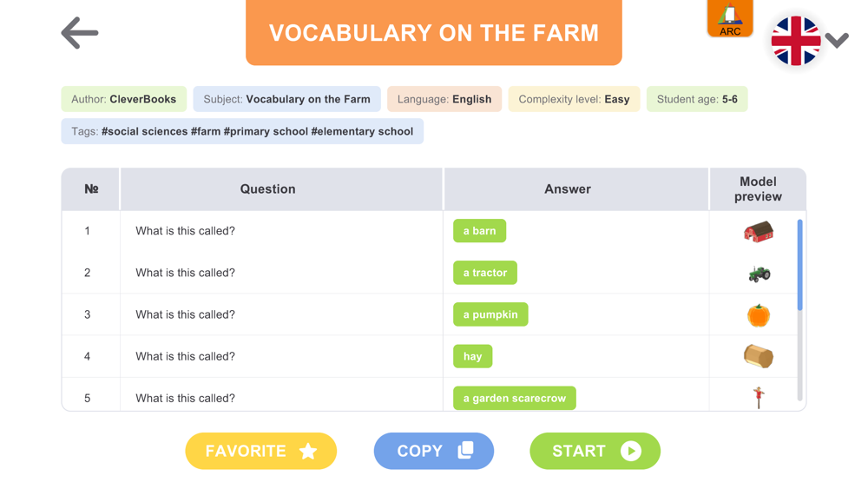Image resolution: width=868 pixels, height=489 pixels.
Task: Click the Complexity level: Easy tag
Action: tap(574, 99)
